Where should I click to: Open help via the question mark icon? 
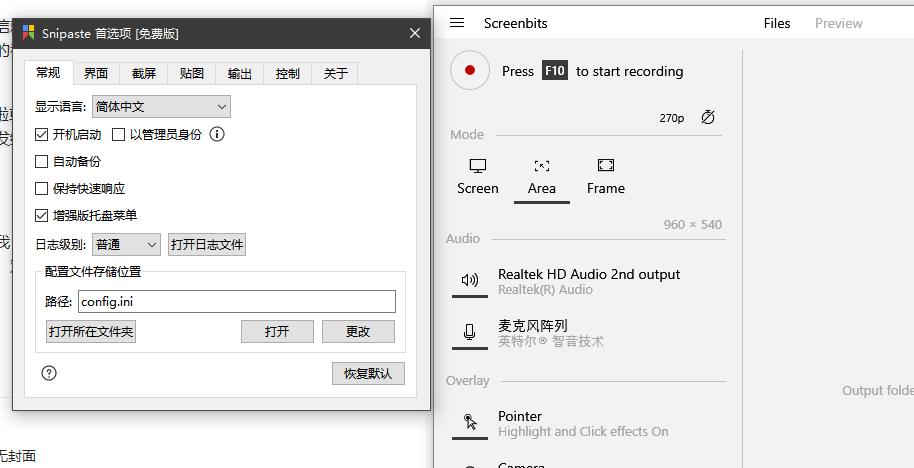[x=49, y=373]
